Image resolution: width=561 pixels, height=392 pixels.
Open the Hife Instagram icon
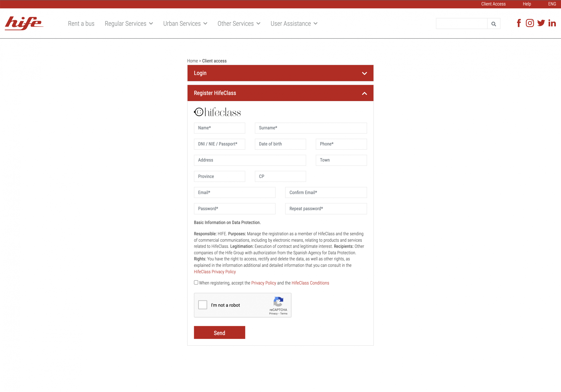(x=530, y=23)
